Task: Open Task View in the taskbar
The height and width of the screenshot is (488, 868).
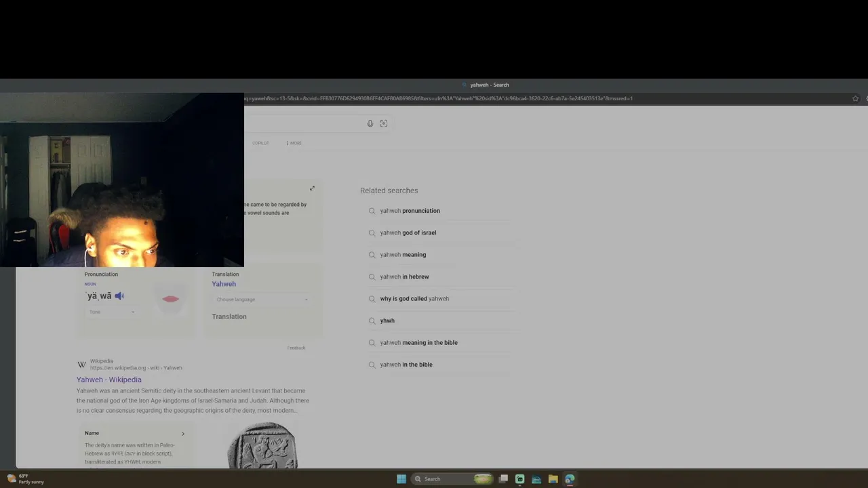Action: (503, 479)
